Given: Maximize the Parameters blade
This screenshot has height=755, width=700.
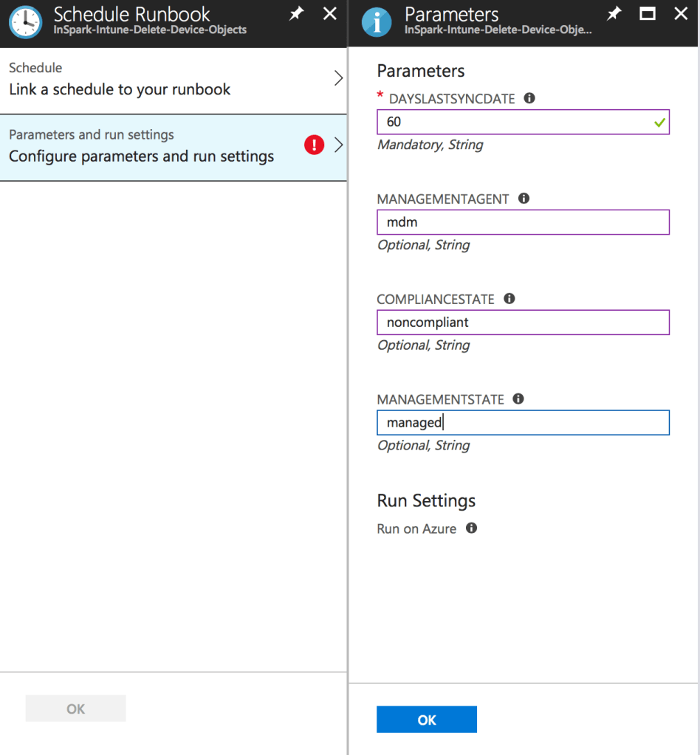Looking at the screenshot, I should tap(648, 13).
